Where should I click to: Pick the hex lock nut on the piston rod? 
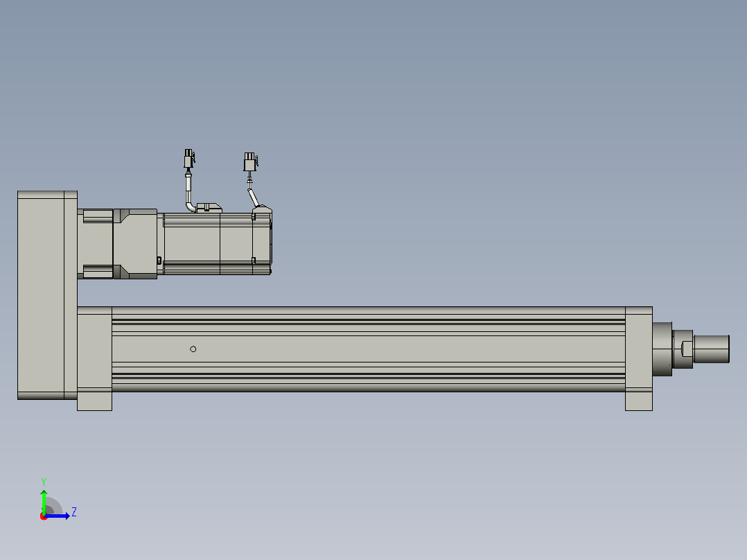pyautogui.click(x=683, y=349)
